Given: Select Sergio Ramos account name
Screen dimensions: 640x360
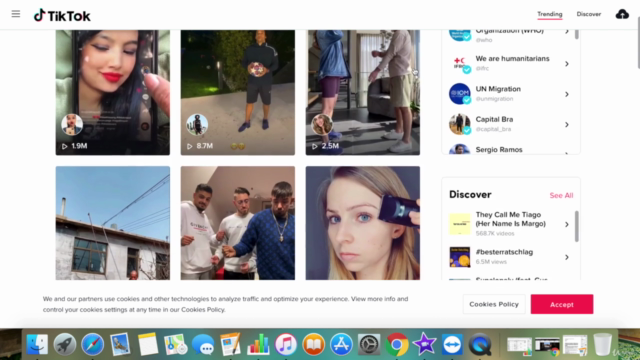Looking at the screenshot, I should pos(499,149).
